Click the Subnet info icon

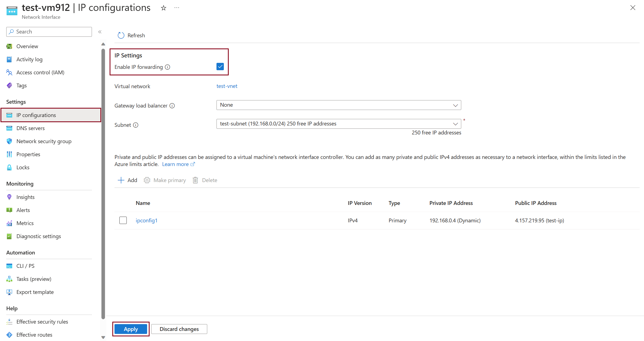[x=136, y=125]
